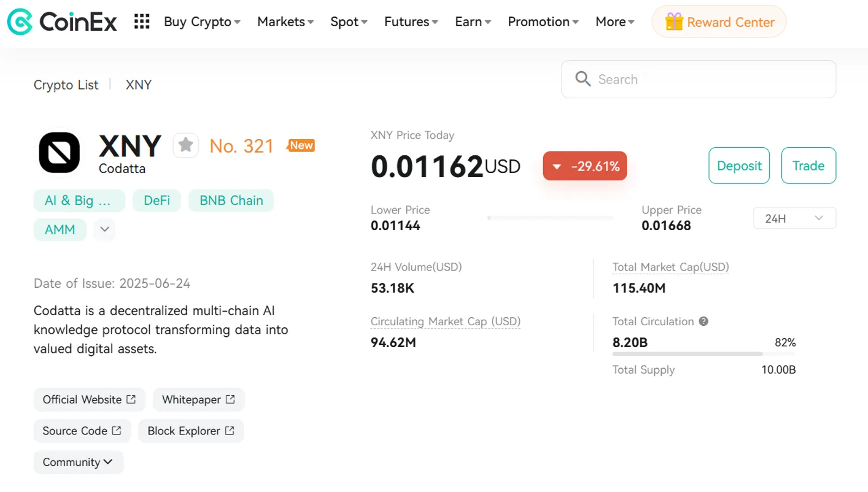The height and width of the screenshot is (492, 868).
Task: Open the Whitepaper link
Action: (199, 400)
